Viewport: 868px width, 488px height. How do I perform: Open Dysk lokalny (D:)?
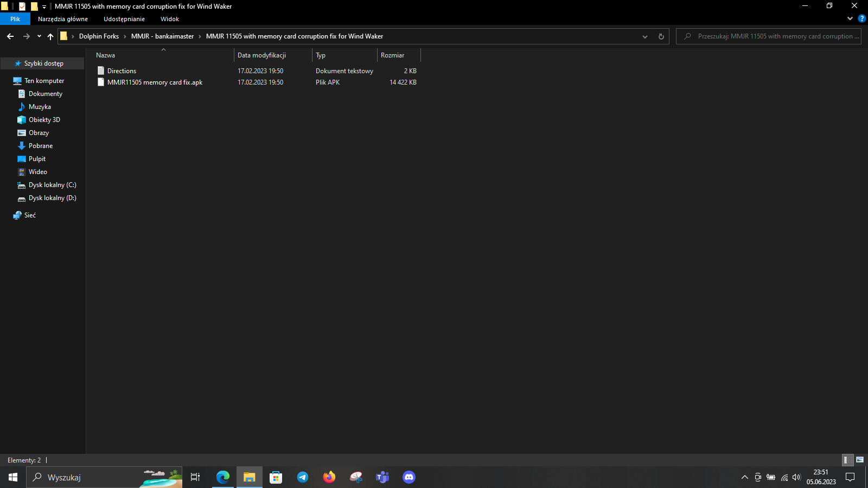52,198
